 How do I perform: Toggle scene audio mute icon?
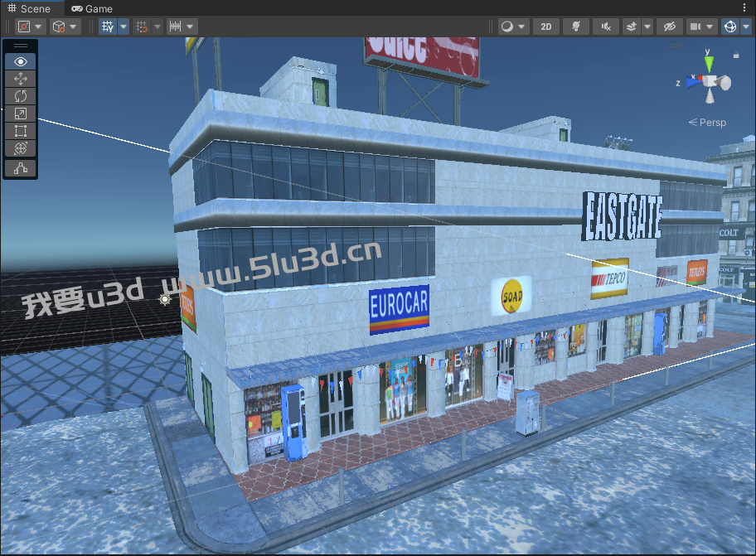pos(606,27)
